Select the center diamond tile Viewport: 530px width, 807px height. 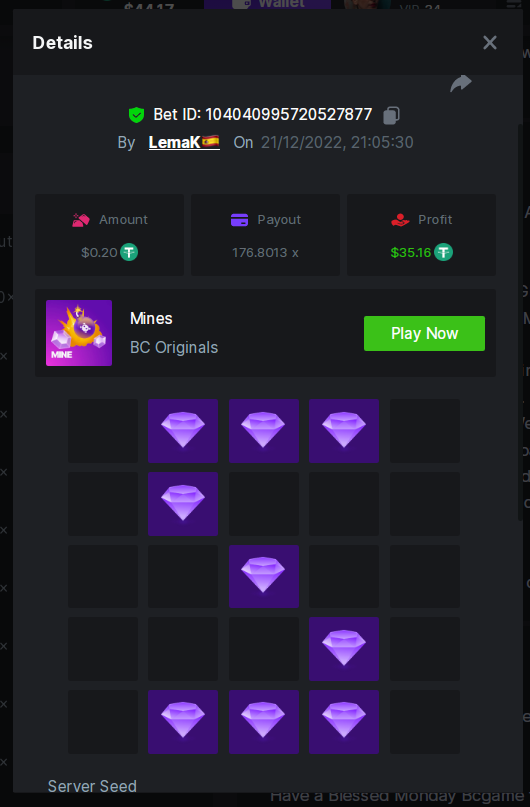263,576
